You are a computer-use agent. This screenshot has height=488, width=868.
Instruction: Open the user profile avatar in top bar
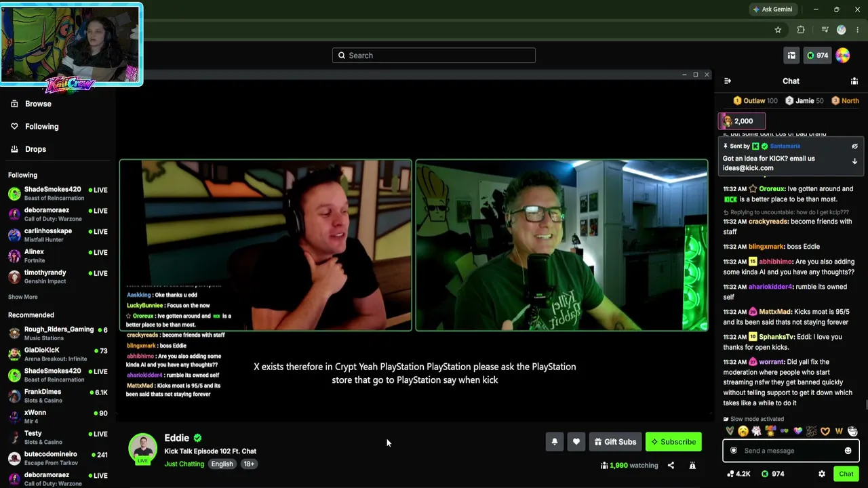(842, 56)
